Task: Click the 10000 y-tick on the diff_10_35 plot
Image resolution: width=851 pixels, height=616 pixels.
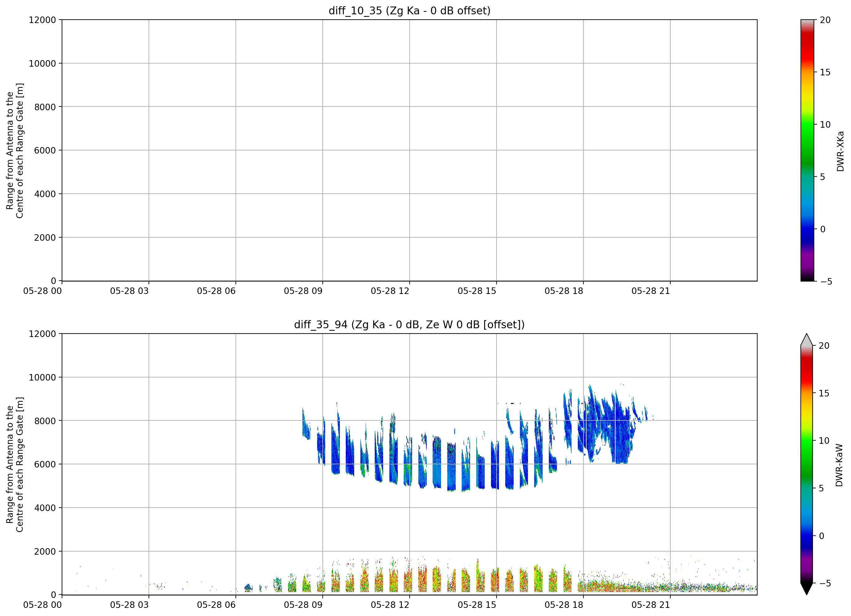Action: [x=42, y=64]
